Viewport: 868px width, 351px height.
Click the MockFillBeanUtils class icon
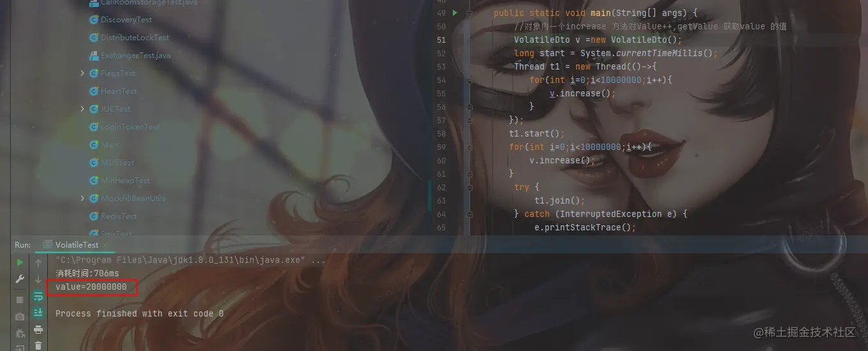click(94, 198)
